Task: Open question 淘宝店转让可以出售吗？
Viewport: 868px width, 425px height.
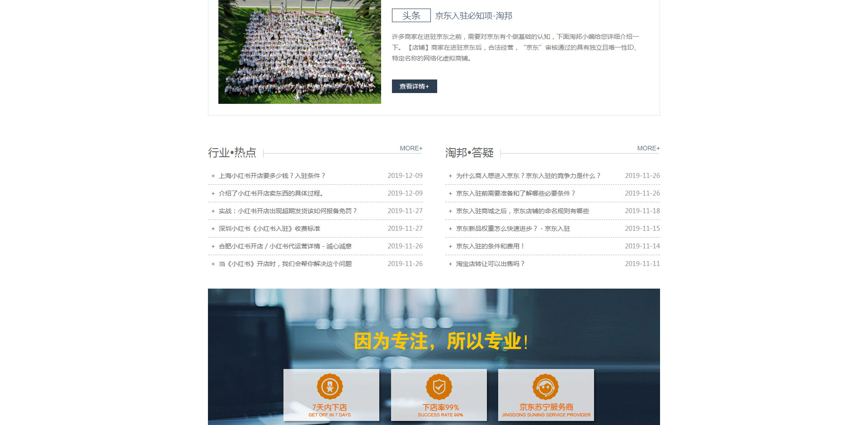Action: click(490, 264)
